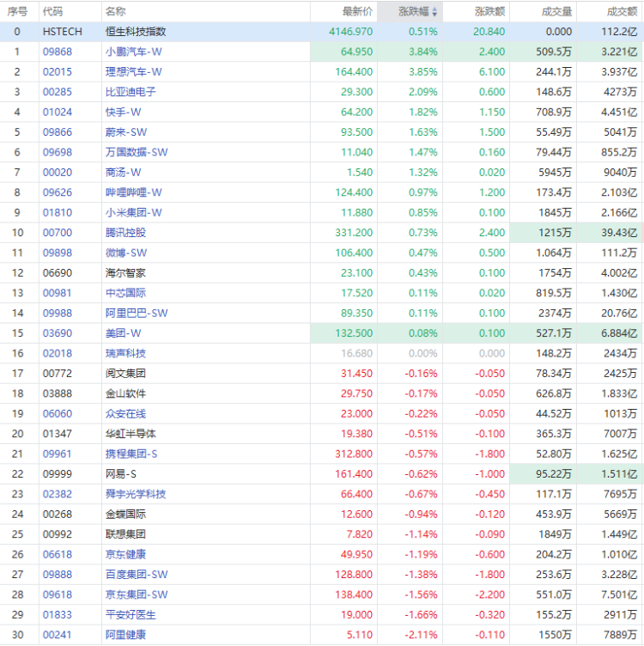Open stock 阿里巴巴-SW
This screenshot has width=644, height=646.
click(137, 313)
